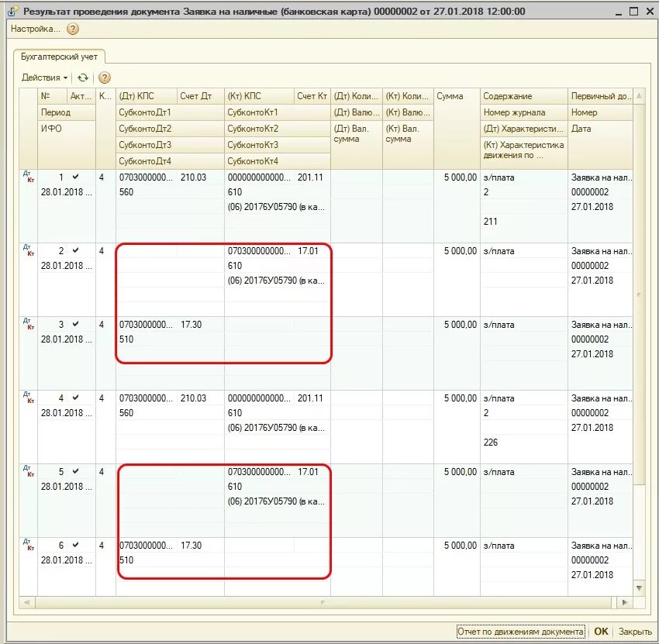Click horizontal scrollbar right arrow

[x=625, y=602]
